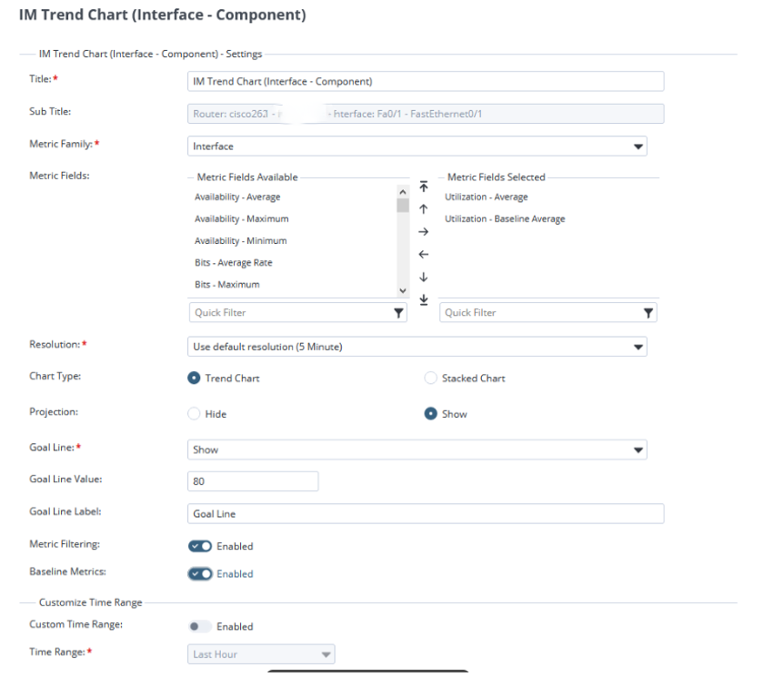Select Availability - Maximum in available list
The image size is (784, 687).
point(241,219)
